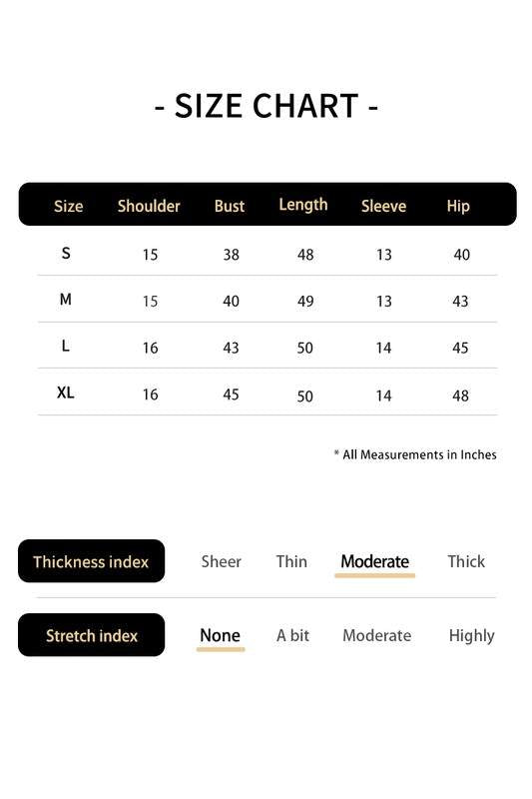Select the A bit stretch option
Image resolution: width=532 pixels, height=799 pixels.
[x=292, y=635]
